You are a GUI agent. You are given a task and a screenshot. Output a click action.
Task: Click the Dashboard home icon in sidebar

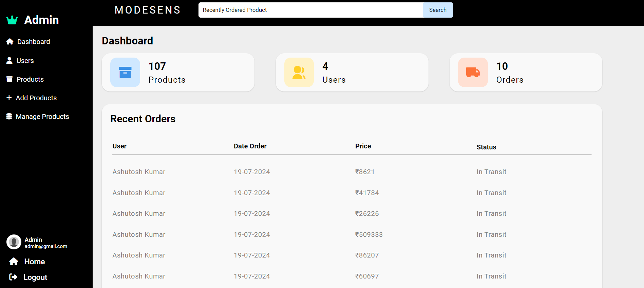tap(10, 41)
